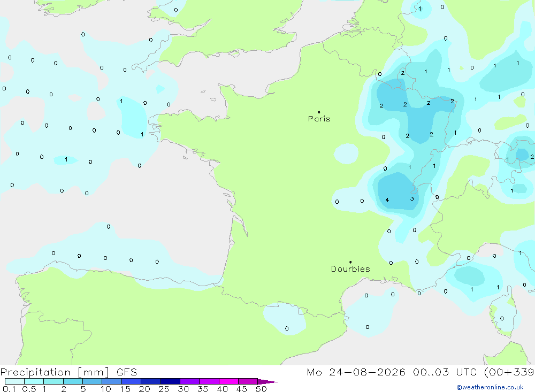
Task: Click the legend scale label 50
Action: 262,389
